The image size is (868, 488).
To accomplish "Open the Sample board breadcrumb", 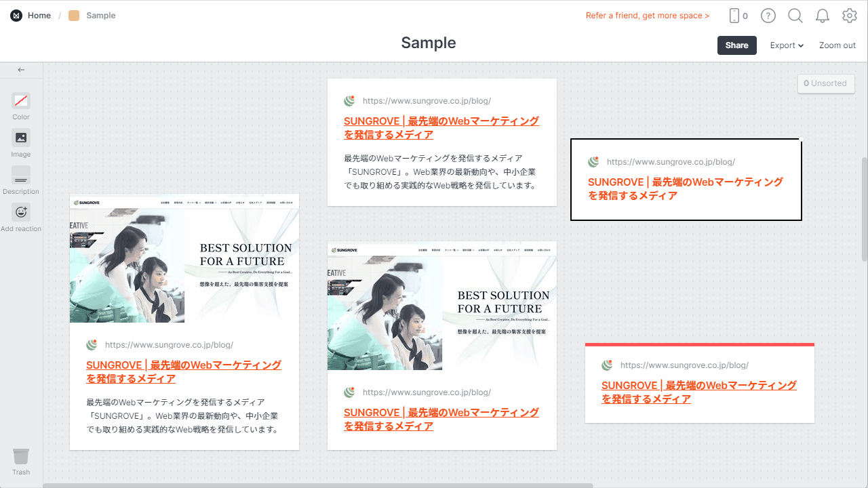I will tap(92, 16).
